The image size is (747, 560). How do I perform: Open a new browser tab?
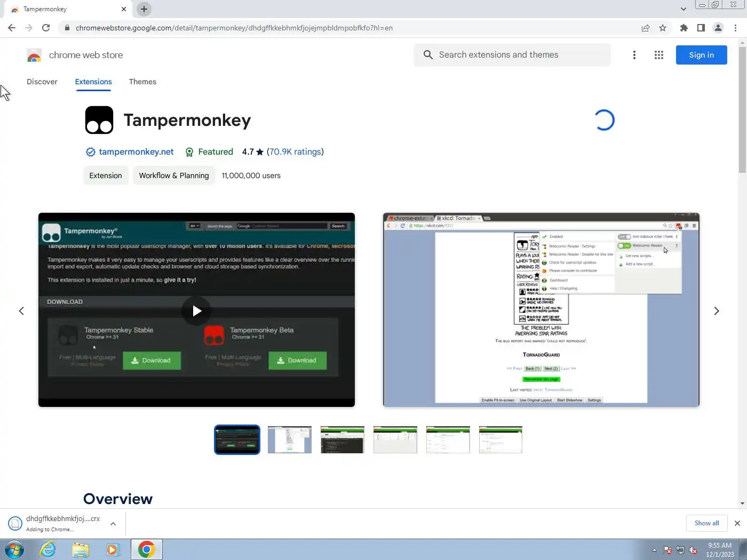click(x=144, y=9)
